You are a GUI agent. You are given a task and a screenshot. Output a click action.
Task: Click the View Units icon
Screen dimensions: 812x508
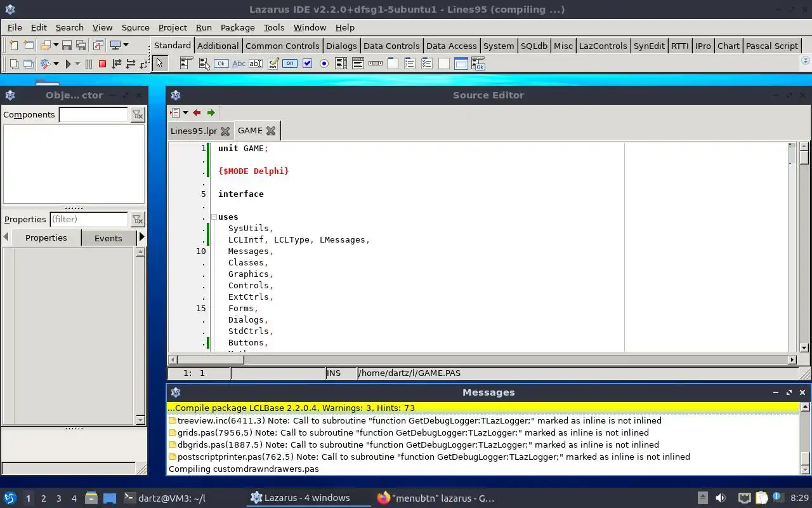(x=14, y=63)
